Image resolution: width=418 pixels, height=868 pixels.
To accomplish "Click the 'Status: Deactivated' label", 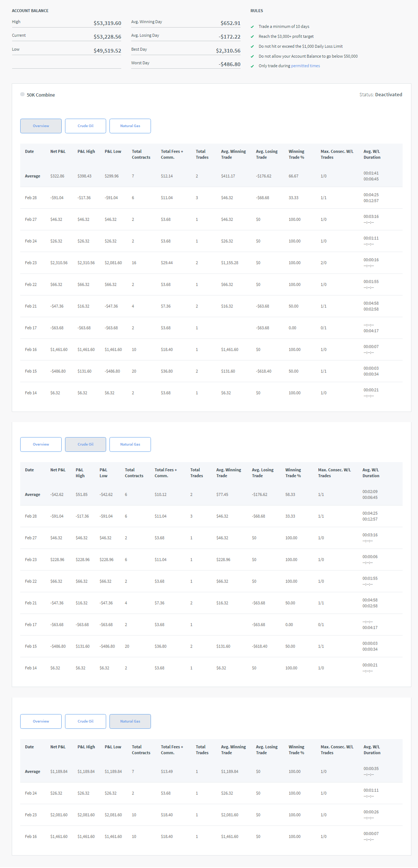I will 381,95.
